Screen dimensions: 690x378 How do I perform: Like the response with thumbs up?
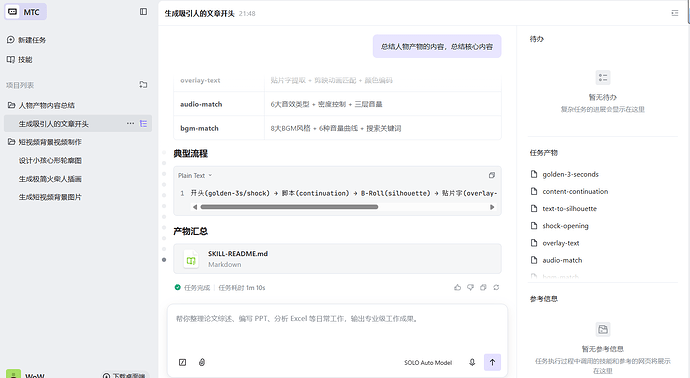coord(458,287)
